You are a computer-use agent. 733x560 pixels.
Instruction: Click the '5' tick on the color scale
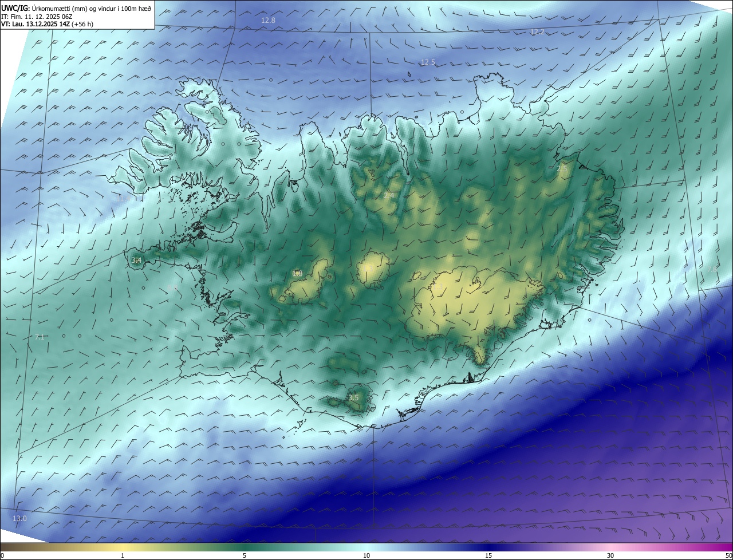(245, 555)
